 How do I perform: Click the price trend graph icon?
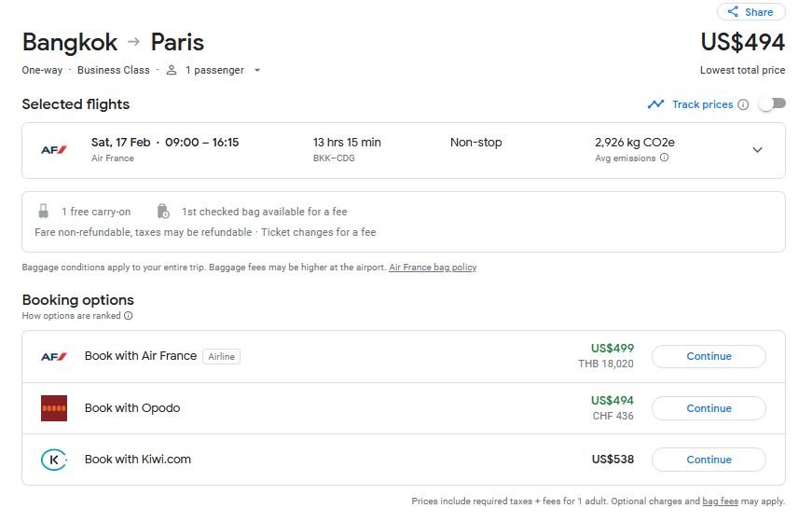[x=656, y=104]
